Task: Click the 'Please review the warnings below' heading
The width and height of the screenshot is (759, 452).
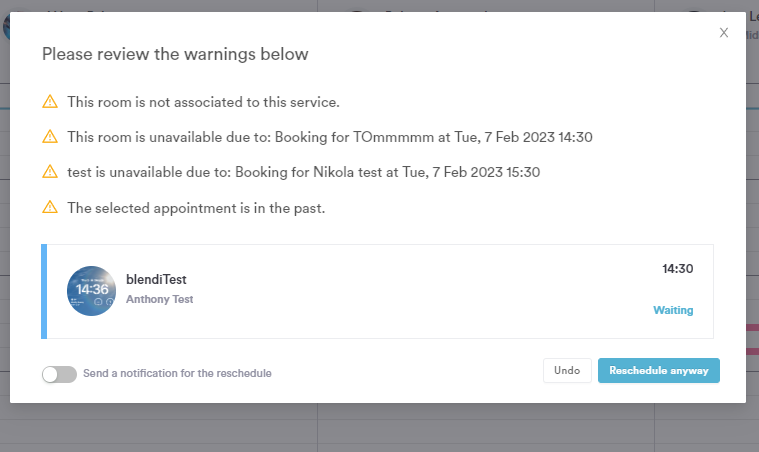Action: coord(175,53)
